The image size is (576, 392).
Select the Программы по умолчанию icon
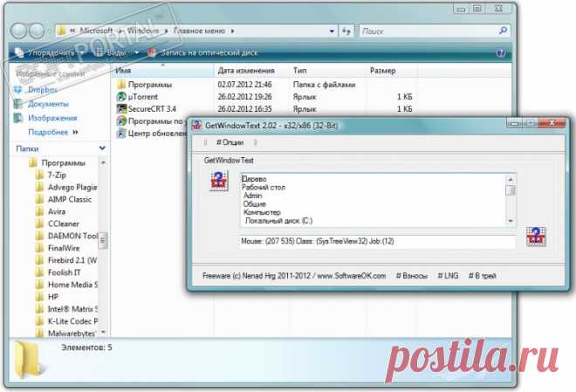coord(121,120)
